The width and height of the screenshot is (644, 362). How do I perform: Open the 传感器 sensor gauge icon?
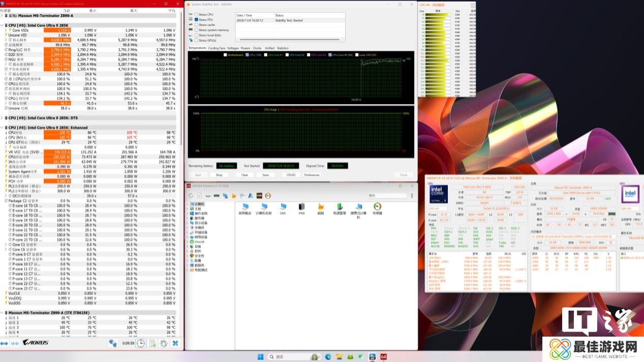pyautogui.click(x=377, y=208)
